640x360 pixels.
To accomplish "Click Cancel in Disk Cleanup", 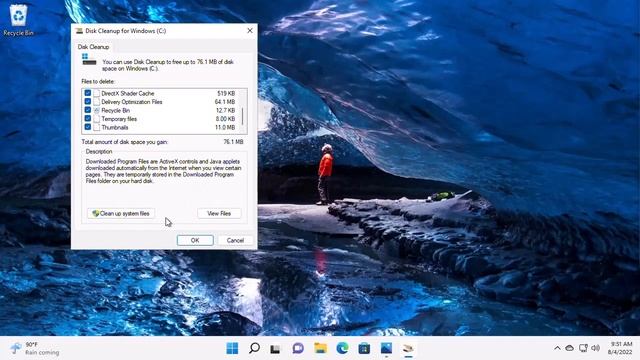I will pos(235,240).
